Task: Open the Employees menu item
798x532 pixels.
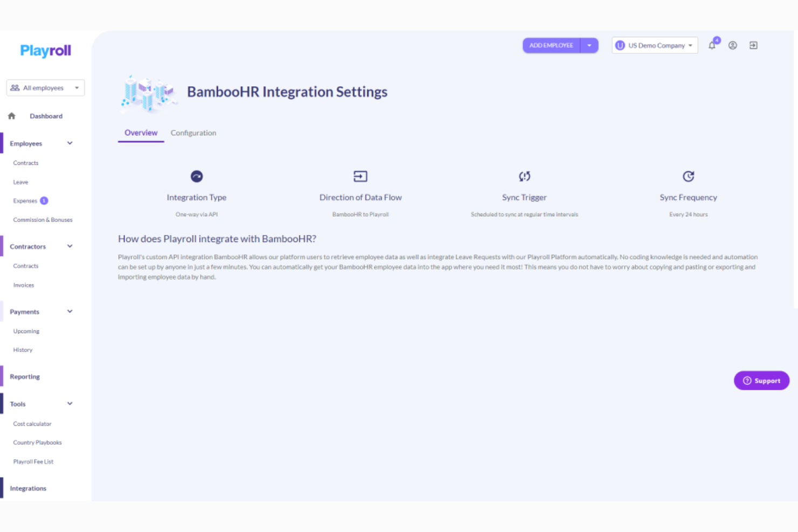Action: [26, 143]
